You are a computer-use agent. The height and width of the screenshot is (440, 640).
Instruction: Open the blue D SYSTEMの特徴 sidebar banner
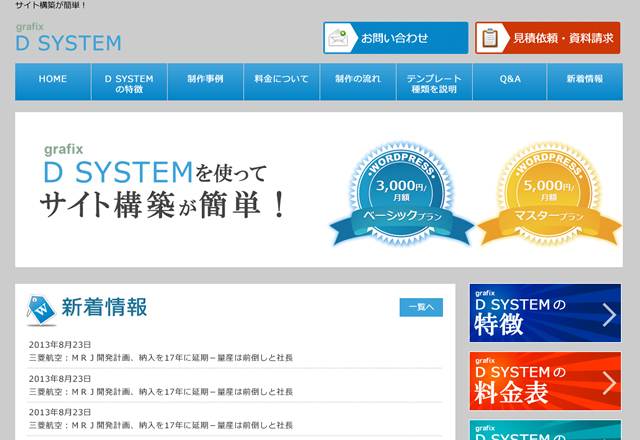click(545, 313)
